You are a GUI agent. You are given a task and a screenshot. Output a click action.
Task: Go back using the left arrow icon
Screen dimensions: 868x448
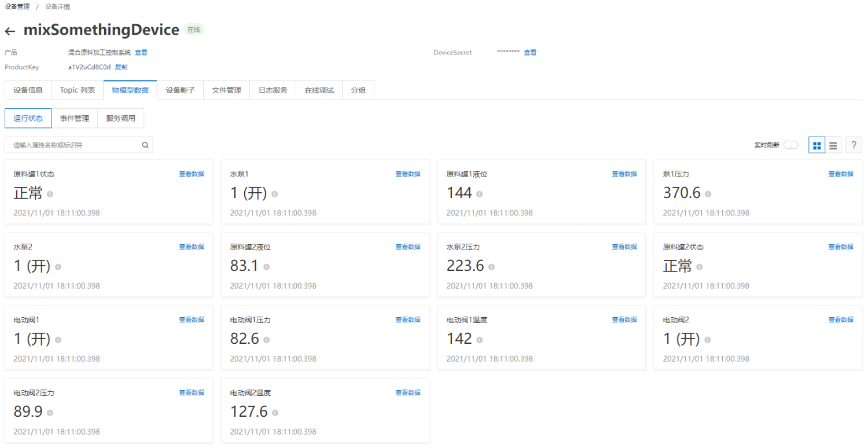[10, 31]
